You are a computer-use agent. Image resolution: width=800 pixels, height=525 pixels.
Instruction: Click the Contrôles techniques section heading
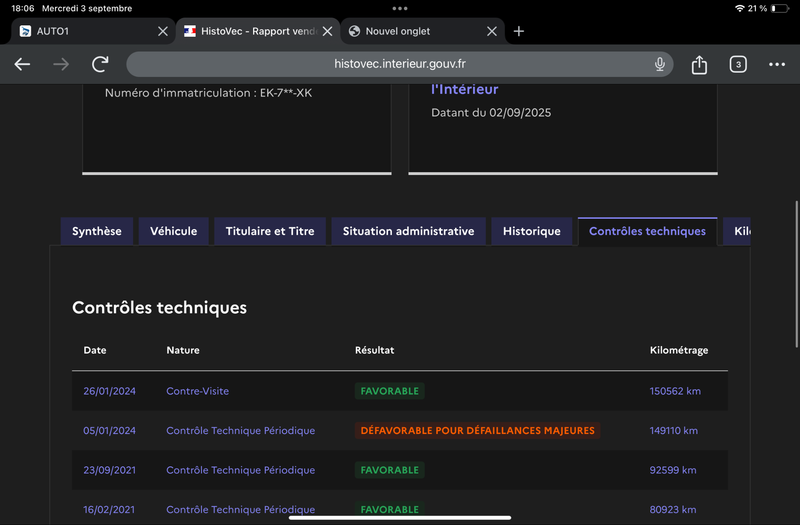[159, 308]
